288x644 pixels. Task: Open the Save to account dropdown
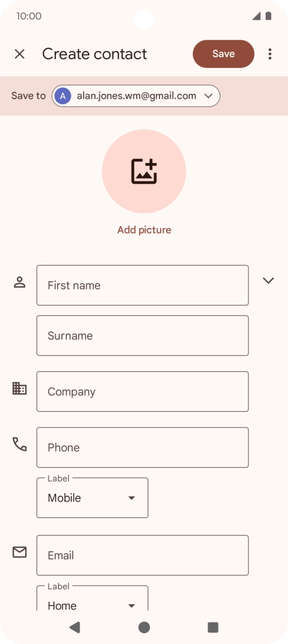pos(208,96)
